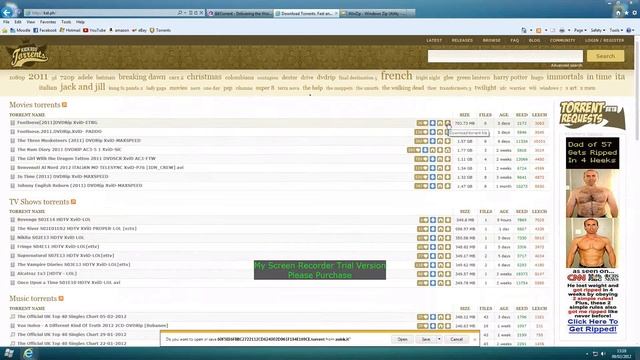Open the browser Tools gear icon at top right
The image size is (640, 360).
635,13
